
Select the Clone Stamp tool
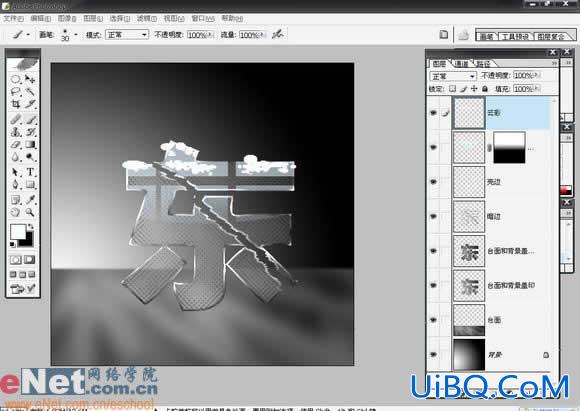(16, 132)
